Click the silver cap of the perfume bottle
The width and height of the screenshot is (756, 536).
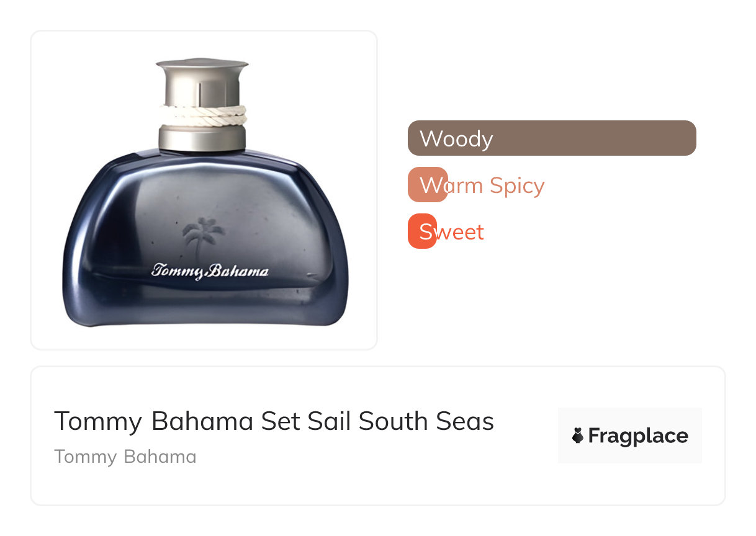pos(202,81)
